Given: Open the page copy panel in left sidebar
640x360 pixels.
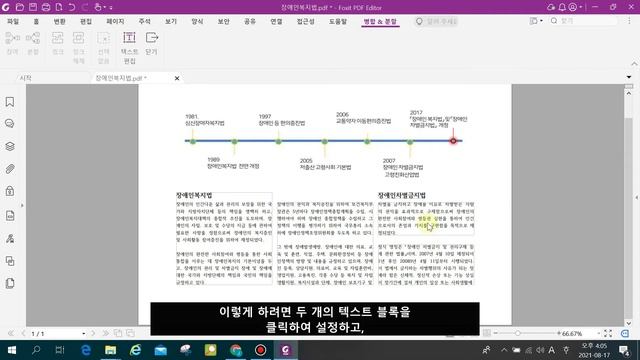Looking at the screenshot, I should tap(10, 261).
